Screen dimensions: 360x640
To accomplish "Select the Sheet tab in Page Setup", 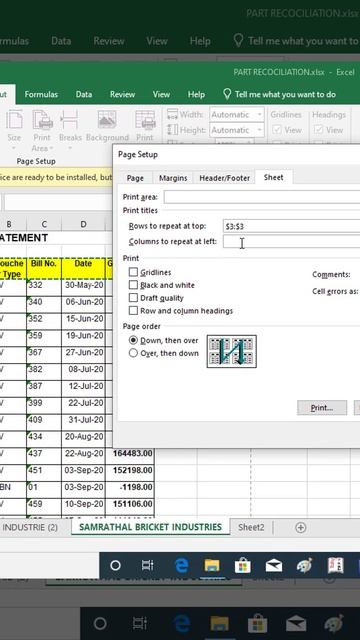I will point(273,177).
